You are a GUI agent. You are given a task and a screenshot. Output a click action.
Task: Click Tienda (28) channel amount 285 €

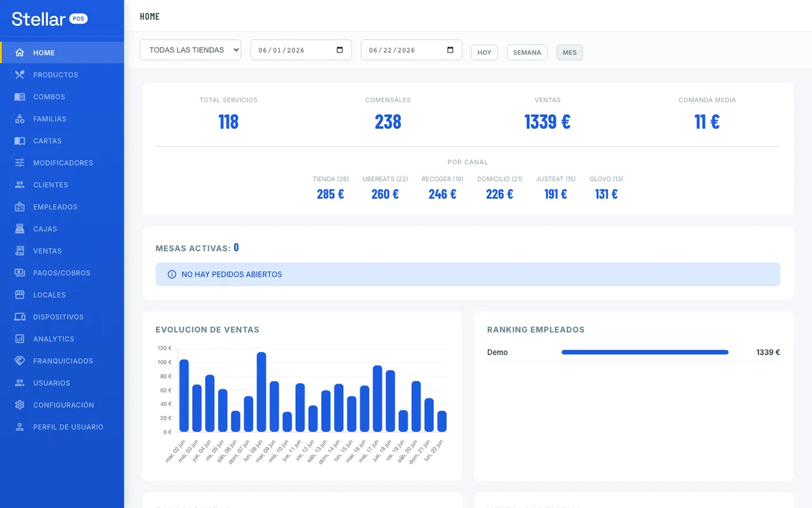point(331,194)
